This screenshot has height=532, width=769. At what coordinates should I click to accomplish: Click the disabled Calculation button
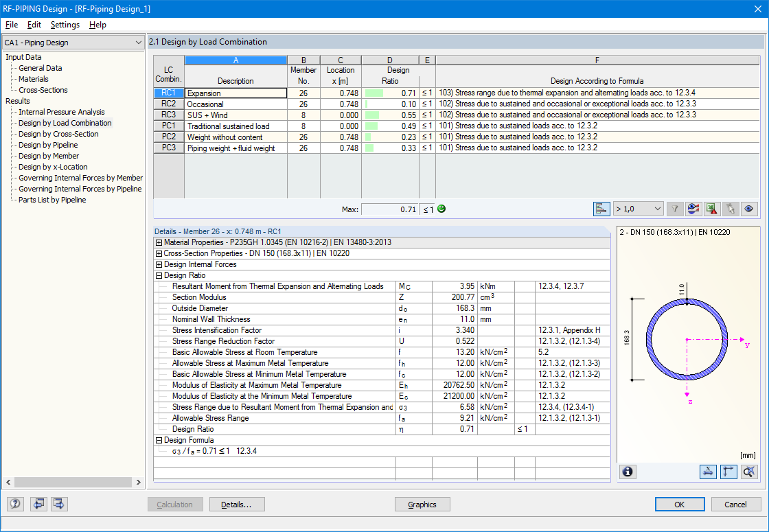[175, 505]
